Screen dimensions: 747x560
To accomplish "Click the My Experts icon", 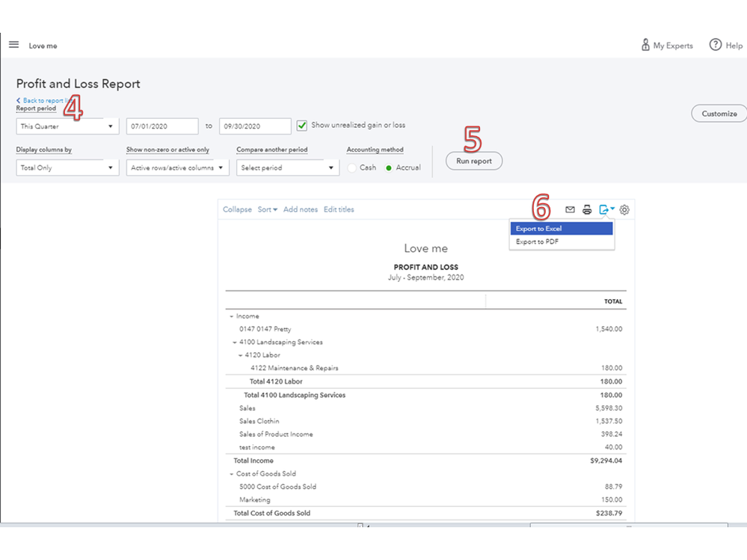I will (x=645, y=45).
